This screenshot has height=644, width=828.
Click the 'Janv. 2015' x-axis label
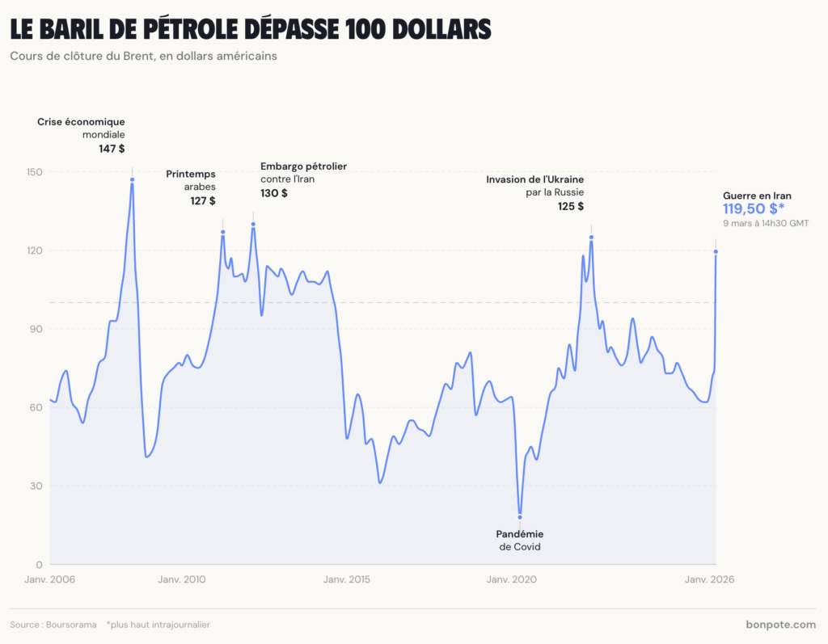[x=347, y=579]
